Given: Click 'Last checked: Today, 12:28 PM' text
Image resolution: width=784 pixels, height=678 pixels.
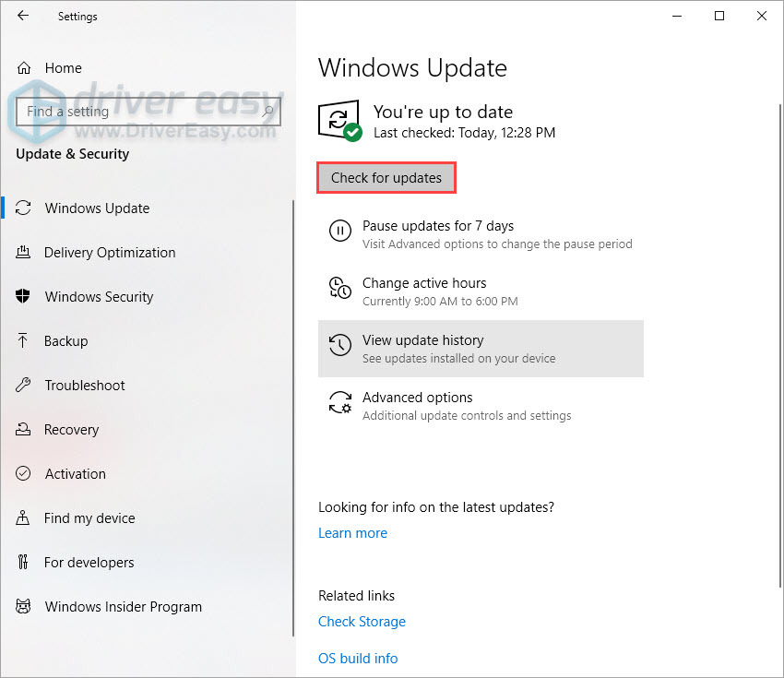Looking at the screenshot, I should tap(465, 133).
